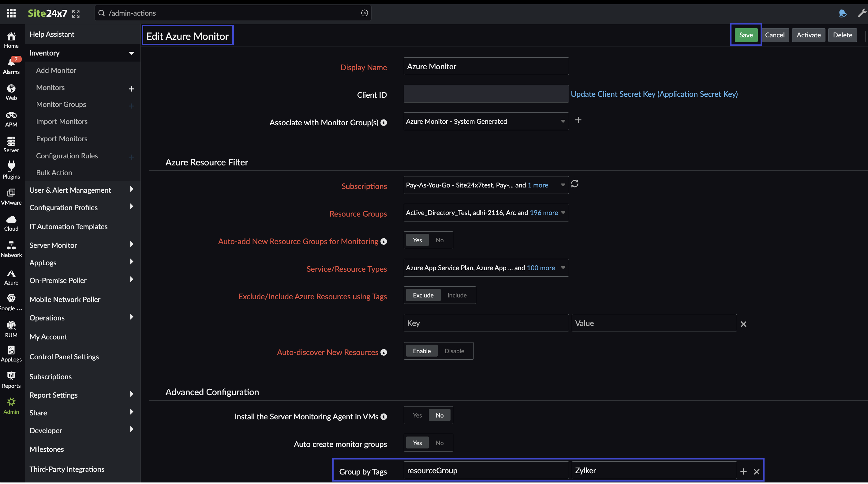Viewport: 868px width, 484px height.
Task: Click the plus icon to add monitor group
Action: click(578, 120)
